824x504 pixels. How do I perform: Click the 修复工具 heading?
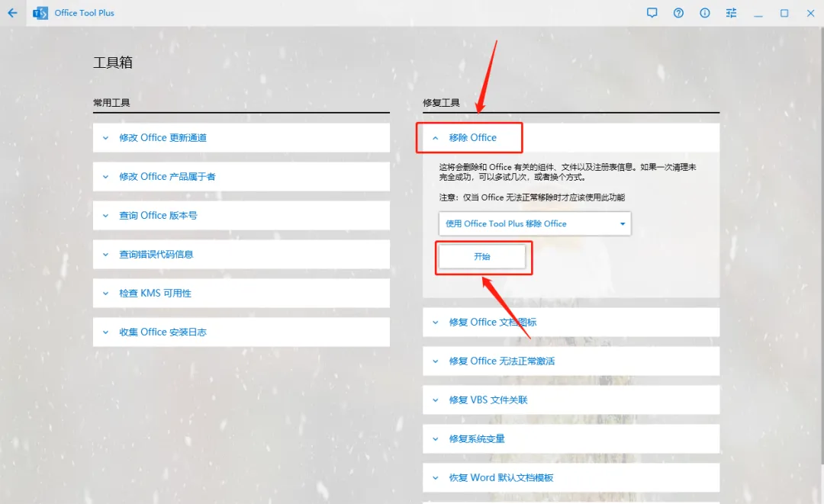442,103
